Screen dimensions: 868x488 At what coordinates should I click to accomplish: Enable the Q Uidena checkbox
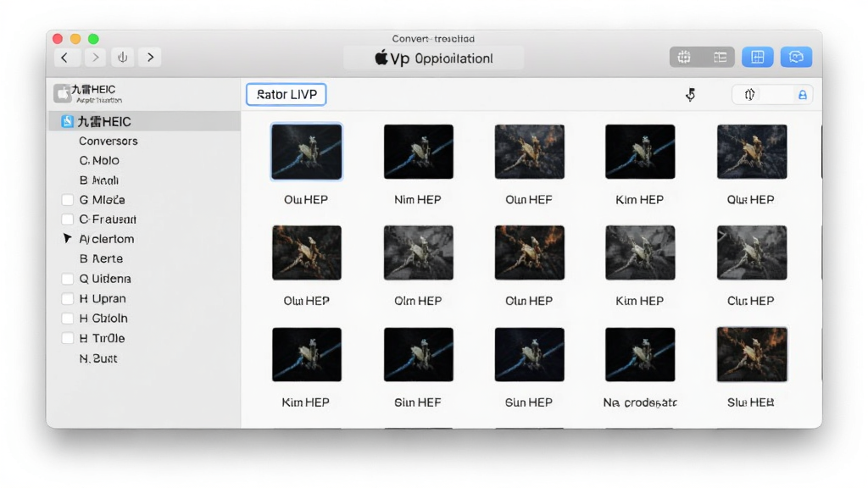[x=68, y=279]
